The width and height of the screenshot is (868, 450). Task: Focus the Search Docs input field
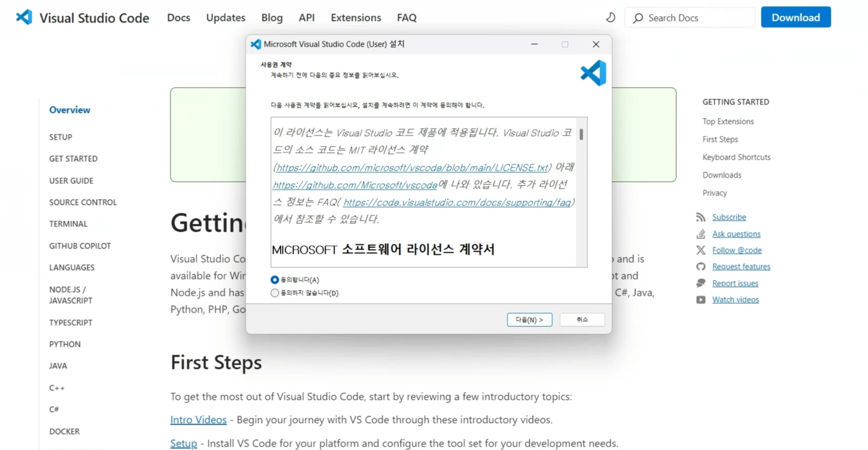point(690,18)
